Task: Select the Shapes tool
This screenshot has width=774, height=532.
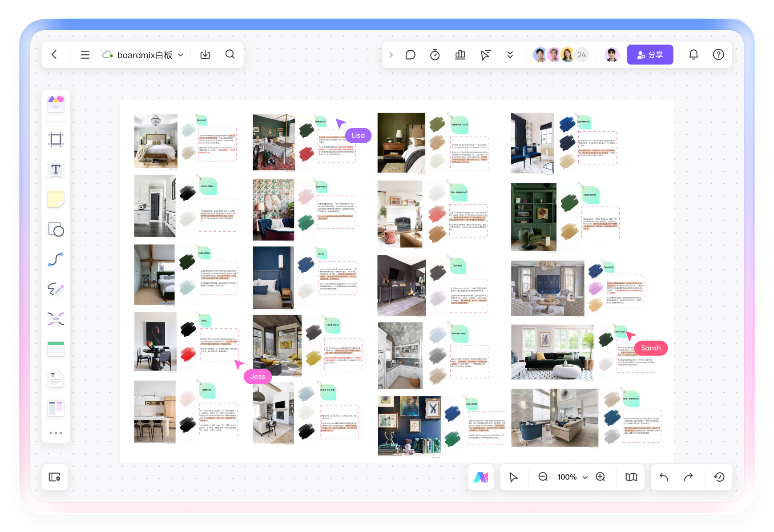Action: pyautogui.click(x=56, y=230)
